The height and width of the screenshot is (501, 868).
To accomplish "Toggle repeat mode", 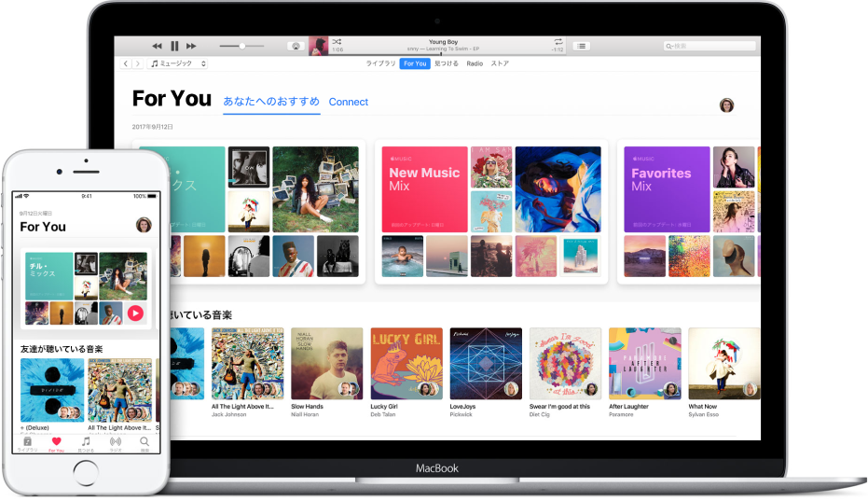I will pyautogui.click(x=558, y=42).
